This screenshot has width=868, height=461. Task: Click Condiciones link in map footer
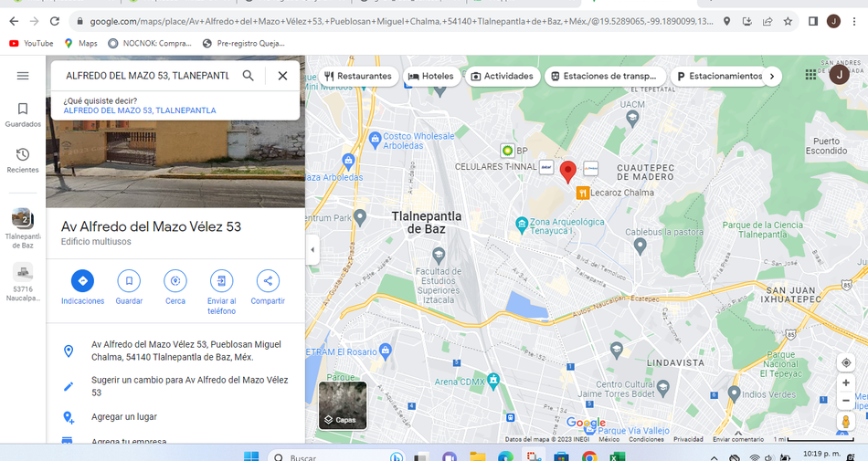pos(646,439)
